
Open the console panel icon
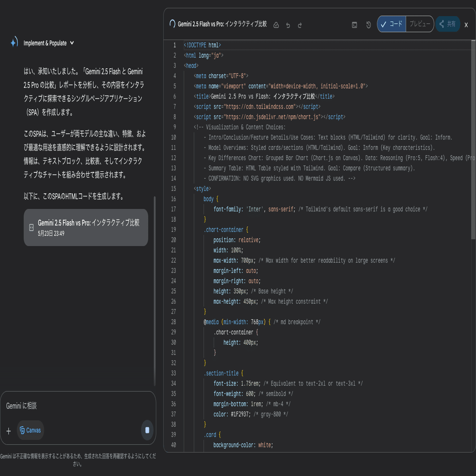pos(354,25)
